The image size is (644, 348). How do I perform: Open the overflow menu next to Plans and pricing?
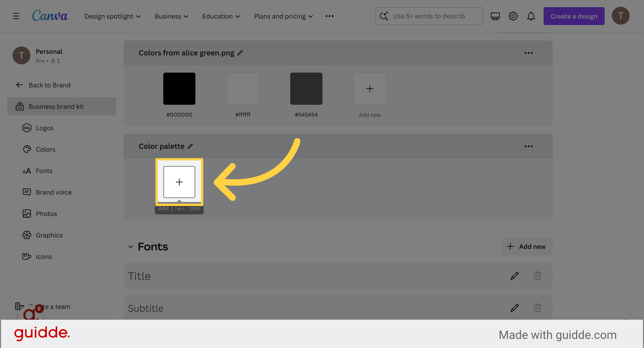coord(329,16)
